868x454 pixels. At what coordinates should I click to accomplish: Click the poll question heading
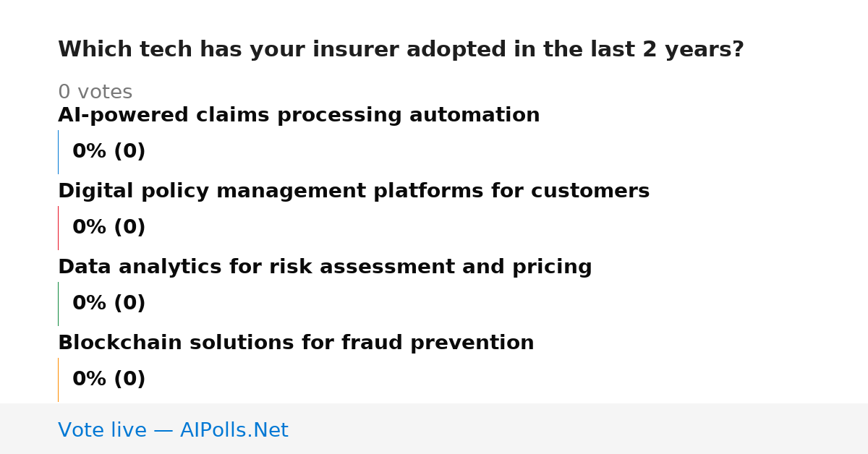[x=401, y=50]
